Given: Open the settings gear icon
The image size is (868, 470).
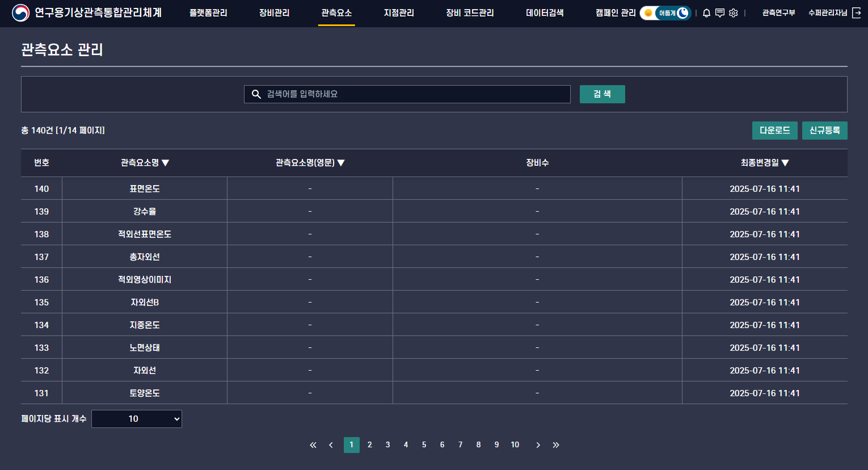Looking at the screenshot, I should click(x=734, y=13).
